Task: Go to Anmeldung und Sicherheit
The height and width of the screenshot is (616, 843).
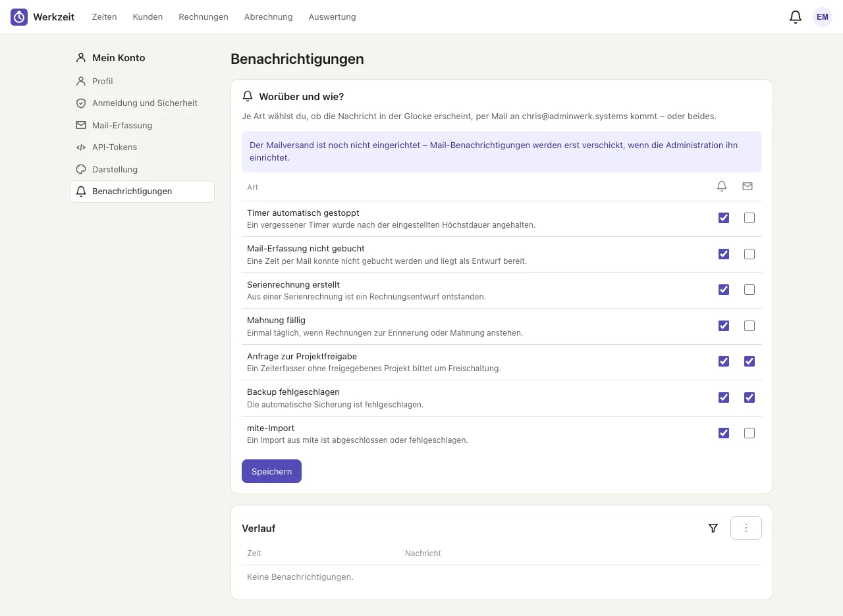Action: point(142,103)
